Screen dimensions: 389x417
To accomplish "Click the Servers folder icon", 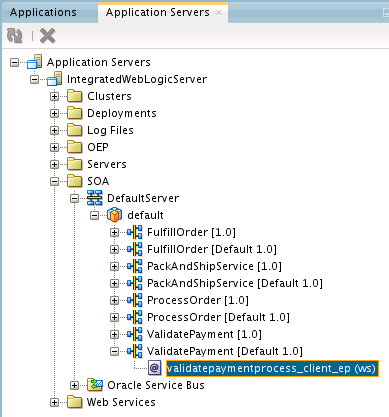I will pos(75,164).
